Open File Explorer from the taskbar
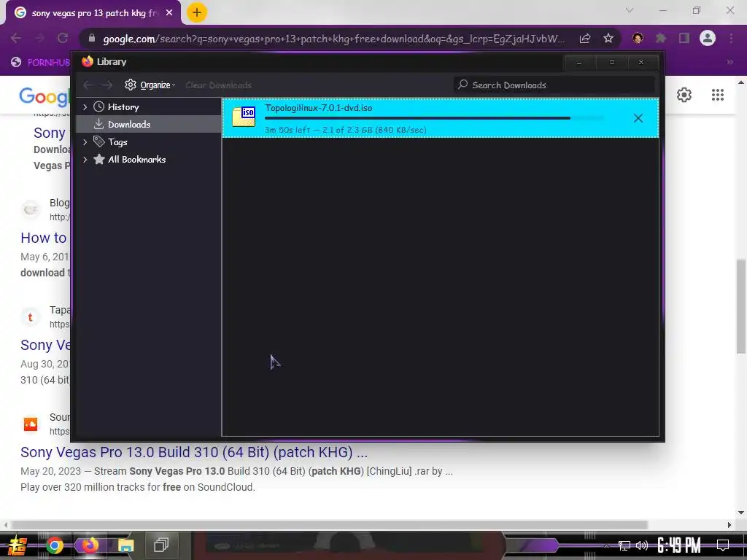This screenshot has height=560, width=747. pos(125,545)
